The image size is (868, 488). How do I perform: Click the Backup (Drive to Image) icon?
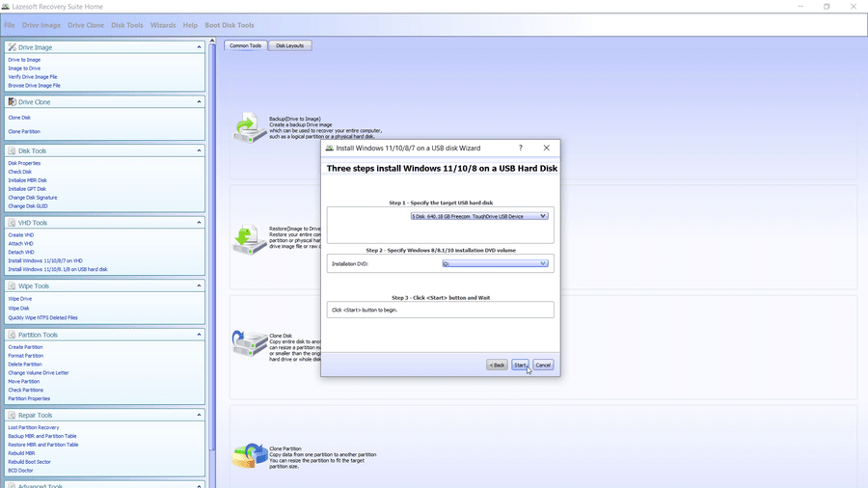[250, 128]
